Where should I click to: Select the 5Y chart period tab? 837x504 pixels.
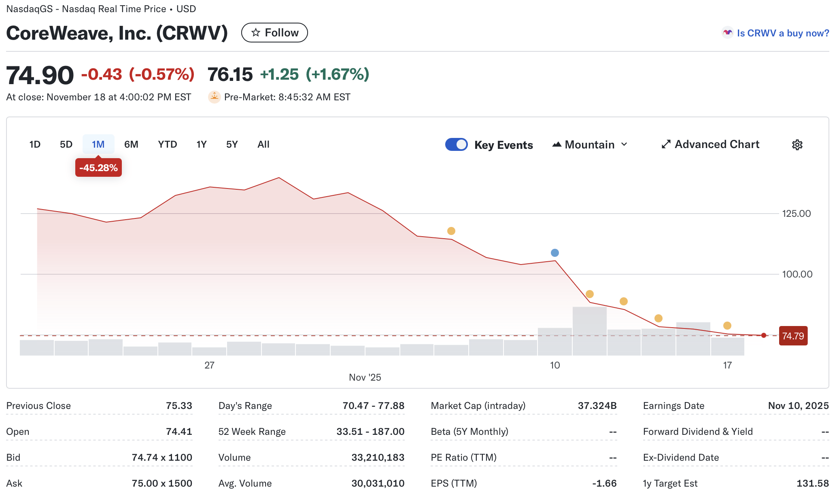[231, 144]
